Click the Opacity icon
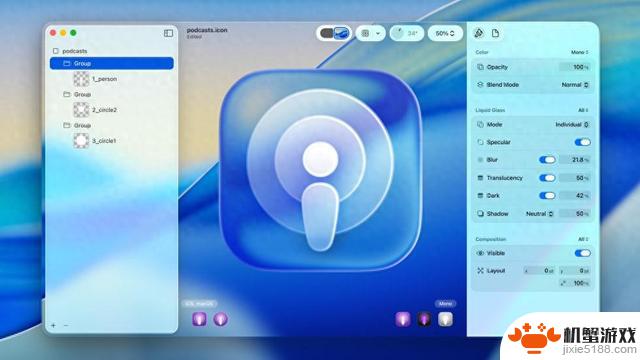Screen dimensions: 640x360 (480, 67)
